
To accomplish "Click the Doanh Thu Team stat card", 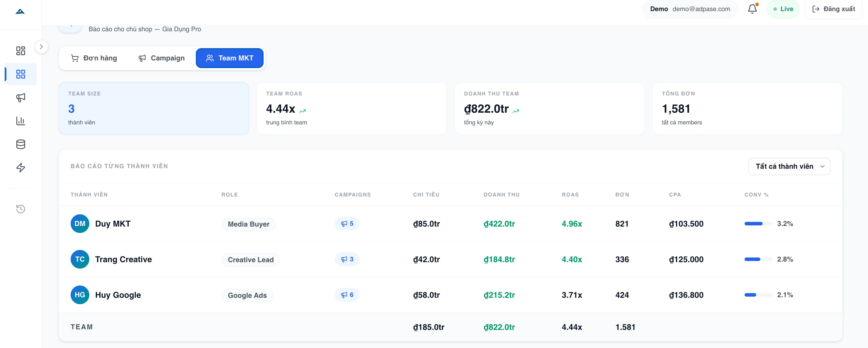I will click(549, 108).
